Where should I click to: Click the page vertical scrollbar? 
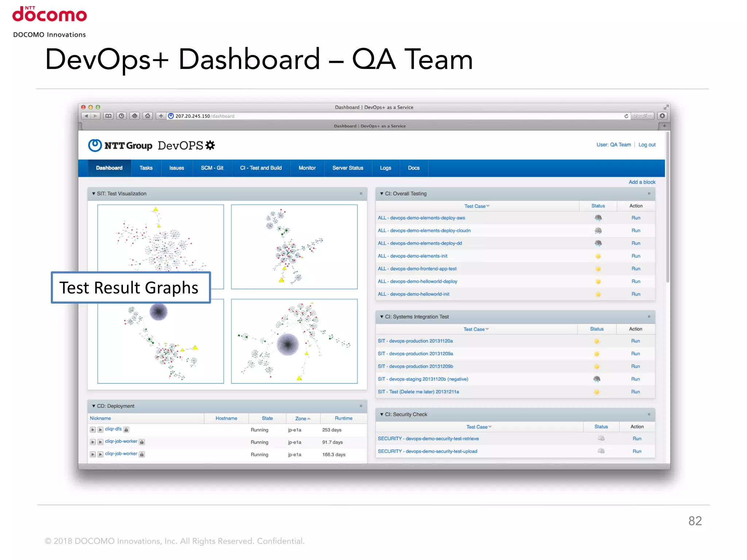click(667, 207)
